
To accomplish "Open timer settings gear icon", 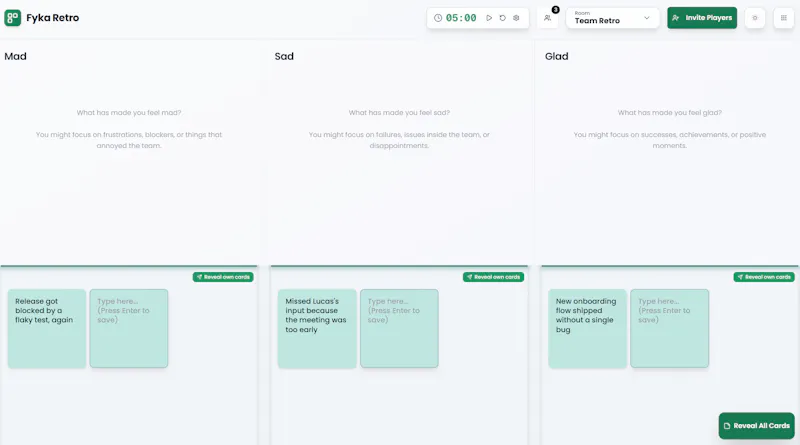I will tap(516, 18).
